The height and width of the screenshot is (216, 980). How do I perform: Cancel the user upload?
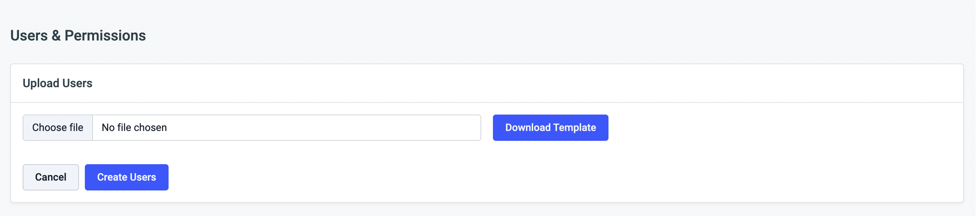point(50,177)
